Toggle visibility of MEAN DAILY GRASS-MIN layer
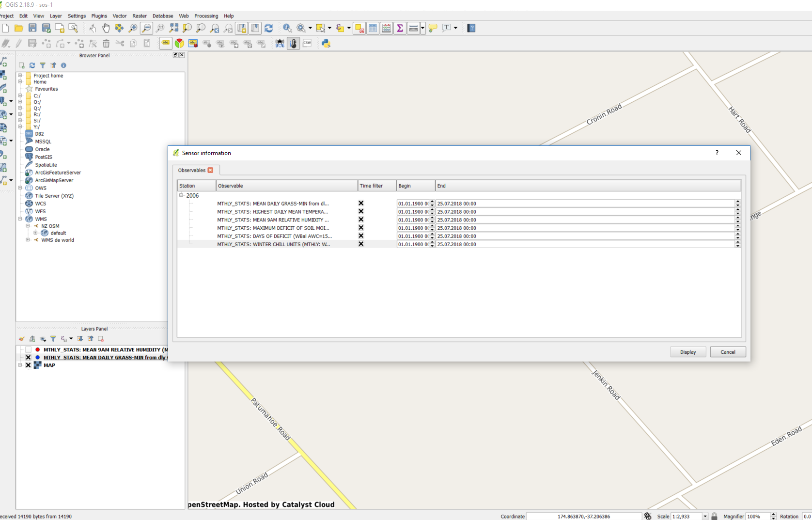Viewport: 812px width, 520px height. (x=28, y=357)
